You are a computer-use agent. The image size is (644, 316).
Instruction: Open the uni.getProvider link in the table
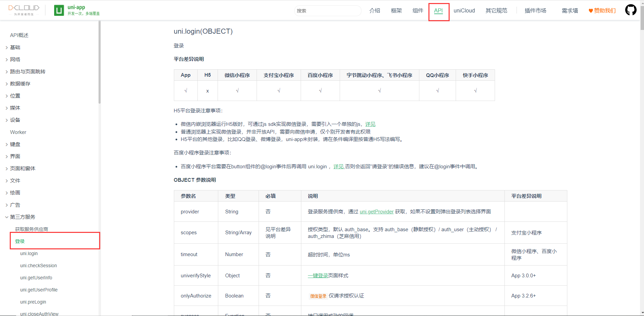[x=376, y=212]
